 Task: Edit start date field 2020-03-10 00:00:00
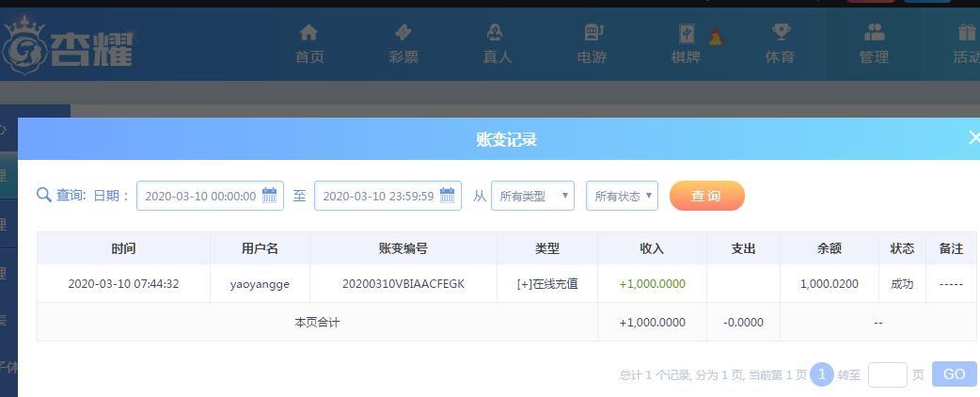pos(210,196)
